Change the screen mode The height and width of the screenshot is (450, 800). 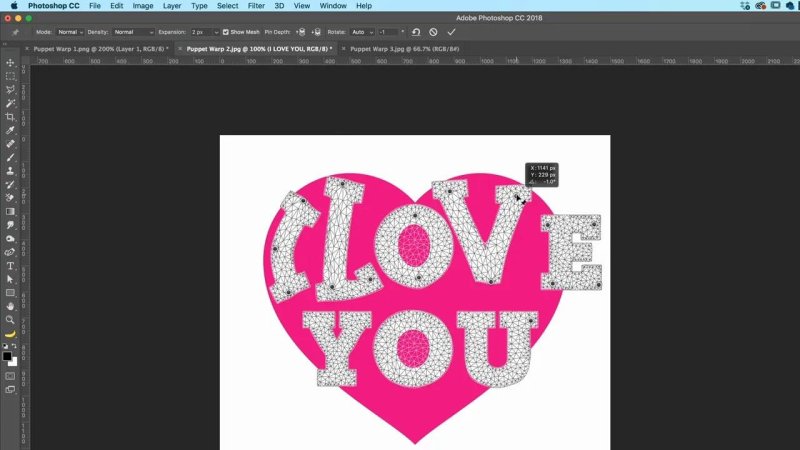[10, 390]
